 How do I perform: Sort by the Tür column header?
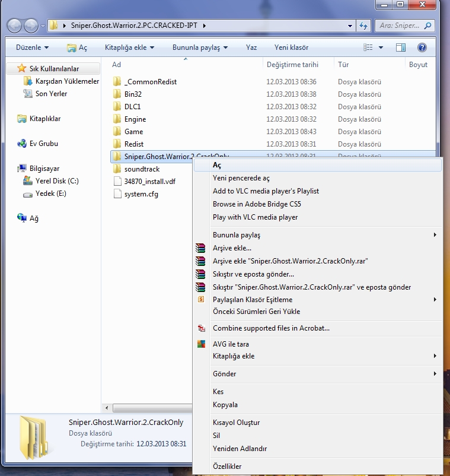pos(369,65)
